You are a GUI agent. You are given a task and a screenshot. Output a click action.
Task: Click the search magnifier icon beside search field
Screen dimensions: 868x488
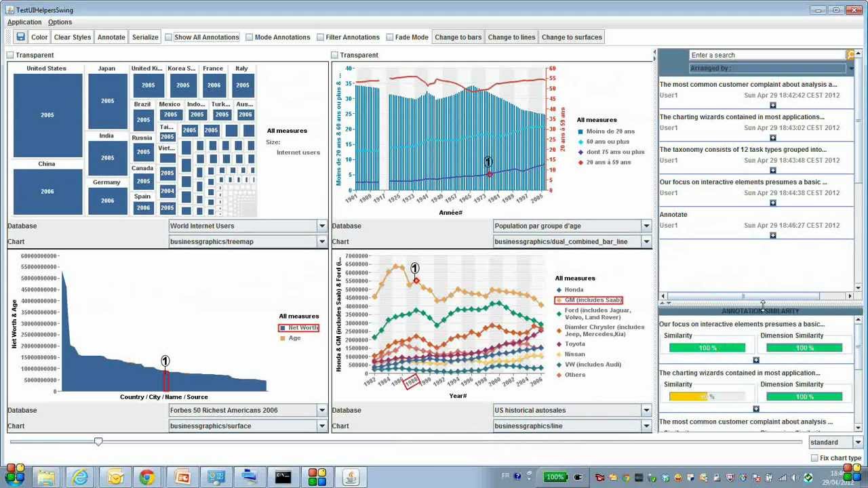(x=850, y=55)
